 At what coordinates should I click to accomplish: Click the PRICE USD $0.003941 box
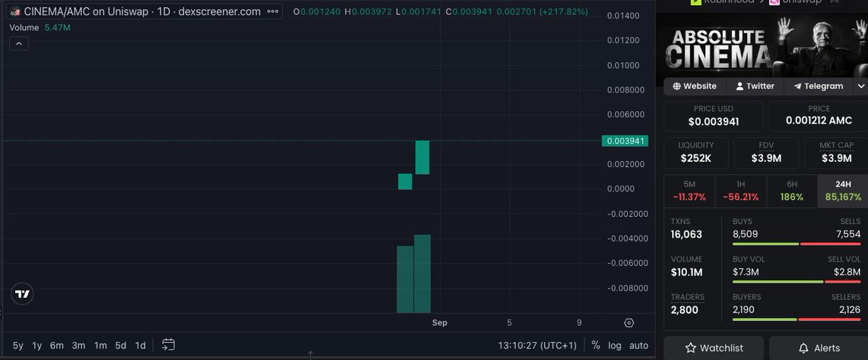click(713, 116)
